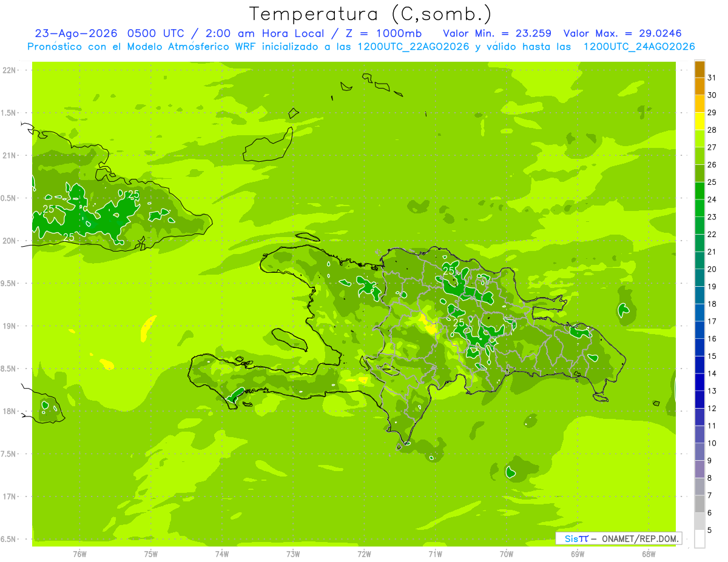Click the "74W" longitude label
This screenshot has height=562, width=728.
coord(222,554)
